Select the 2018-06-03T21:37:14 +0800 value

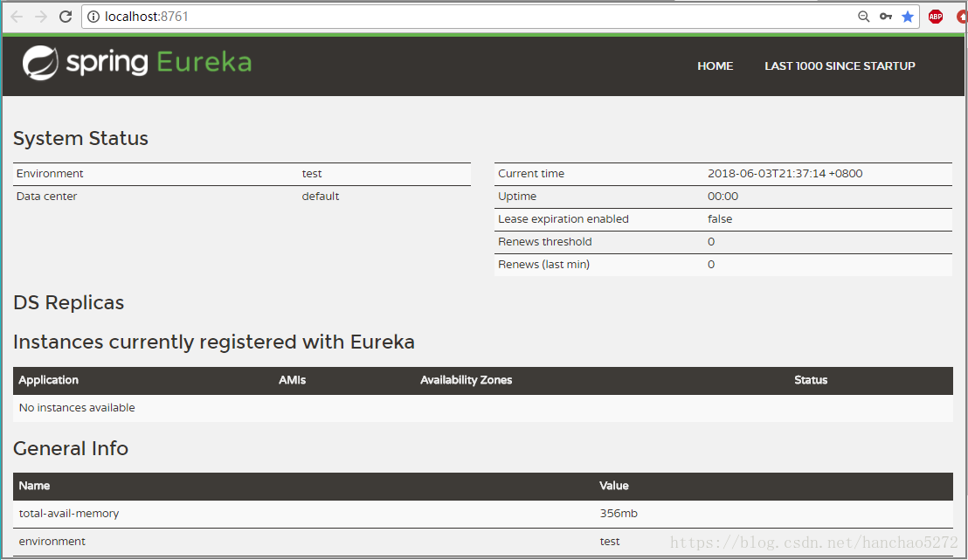[785, 174]
